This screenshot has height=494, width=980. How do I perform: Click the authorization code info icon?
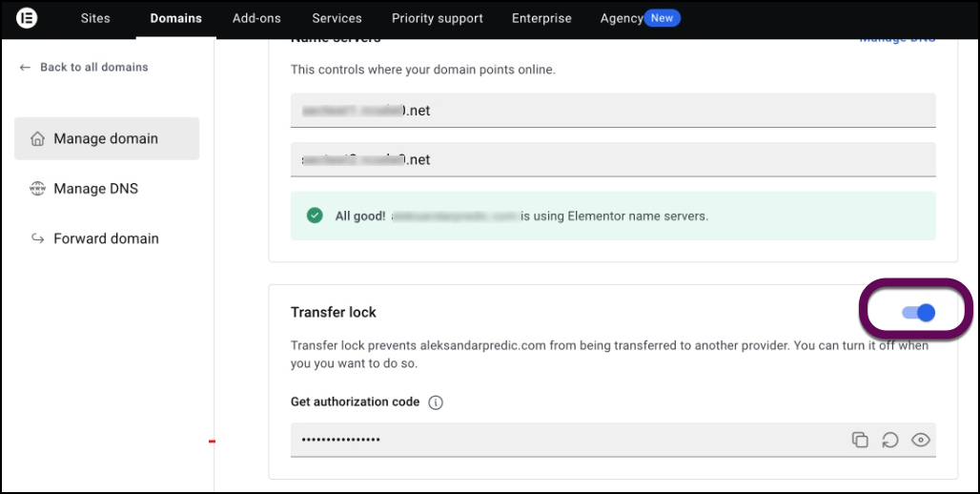[435, 402]
